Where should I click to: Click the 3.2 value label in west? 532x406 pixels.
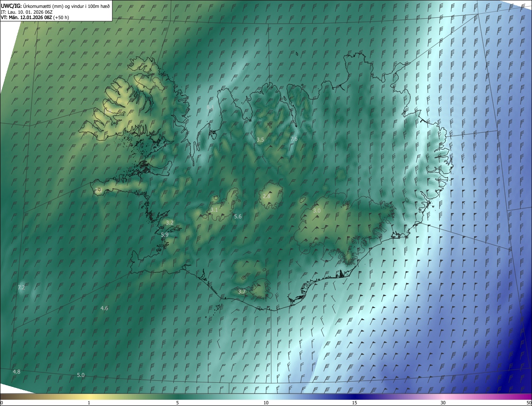170,223
